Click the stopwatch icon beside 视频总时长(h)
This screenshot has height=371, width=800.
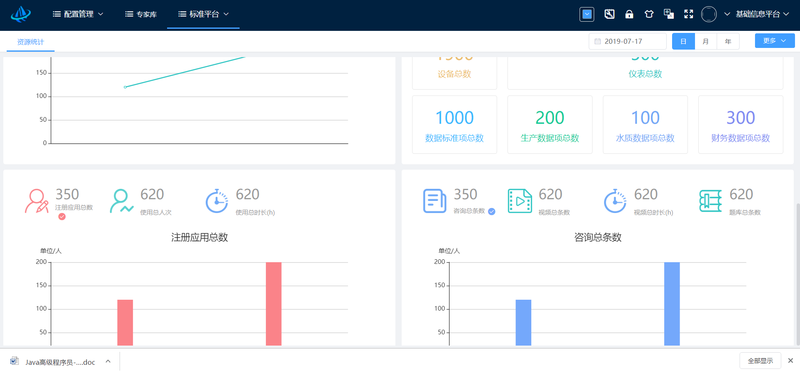click(615, 201)
